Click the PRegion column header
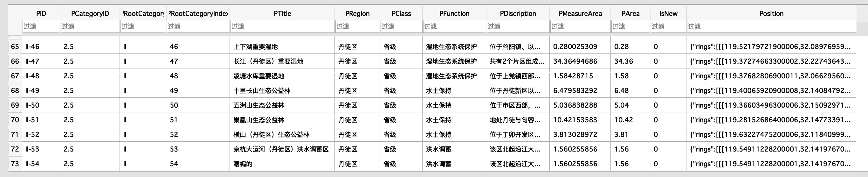 tap(357, 13)
